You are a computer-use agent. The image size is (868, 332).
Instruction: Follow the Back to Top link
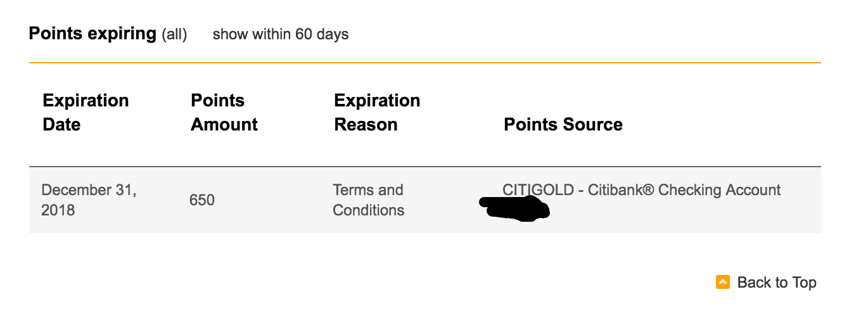(777, 283)
